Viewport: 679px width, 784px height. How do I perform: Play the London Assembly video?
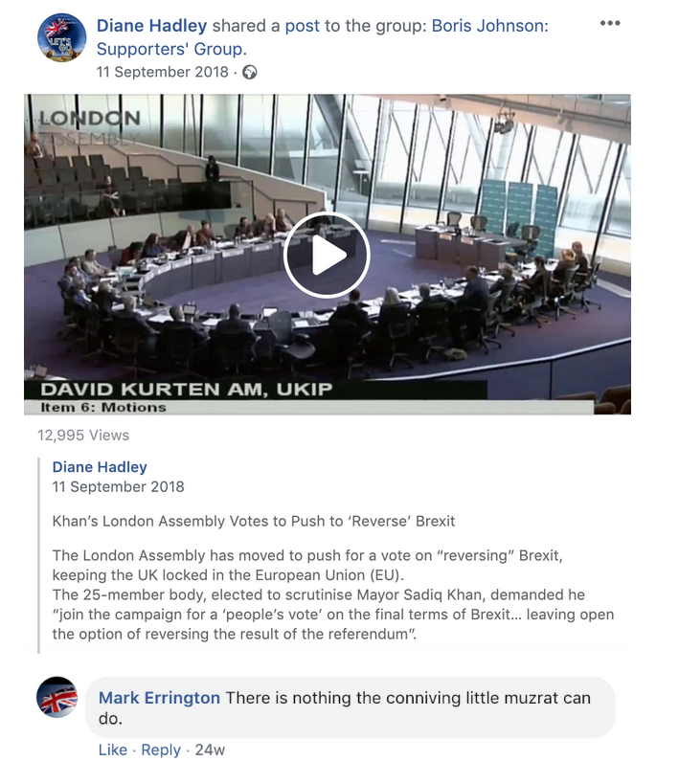coord(327,255)
